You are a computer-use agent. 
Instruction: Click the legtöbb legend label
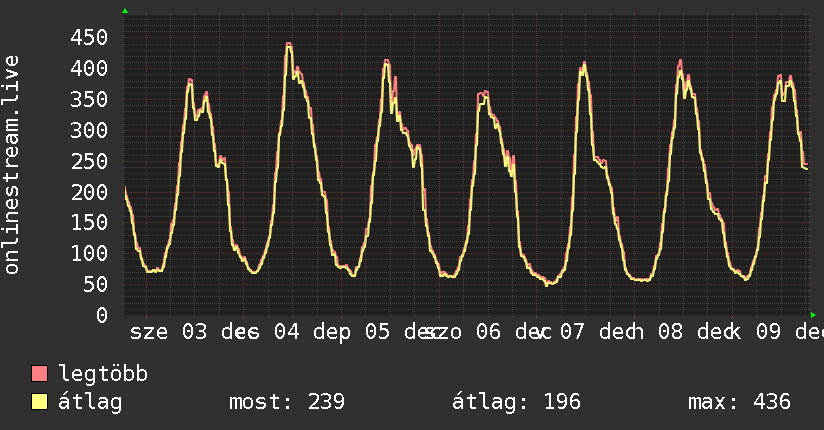click(103, 373)
